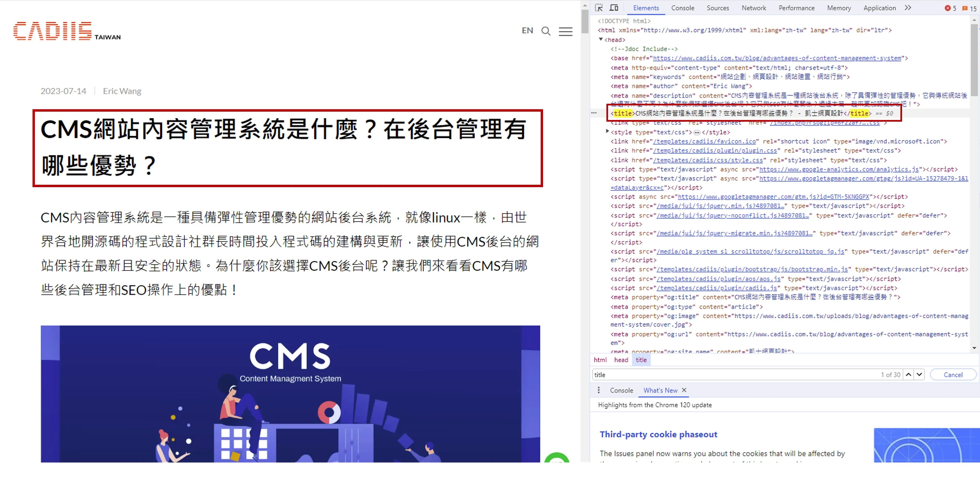Select the inspect element picker icon

(599, 8)
